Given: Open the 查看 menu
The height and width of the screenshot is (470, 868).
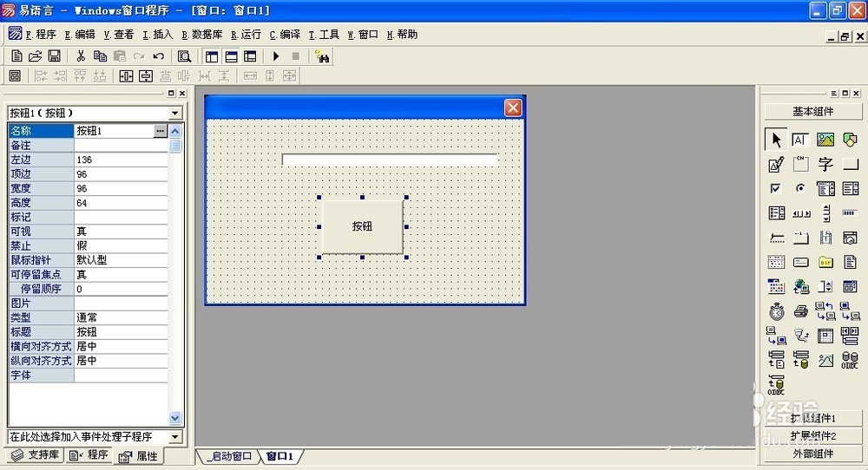Looking at the screenshot, I should 118,35.
